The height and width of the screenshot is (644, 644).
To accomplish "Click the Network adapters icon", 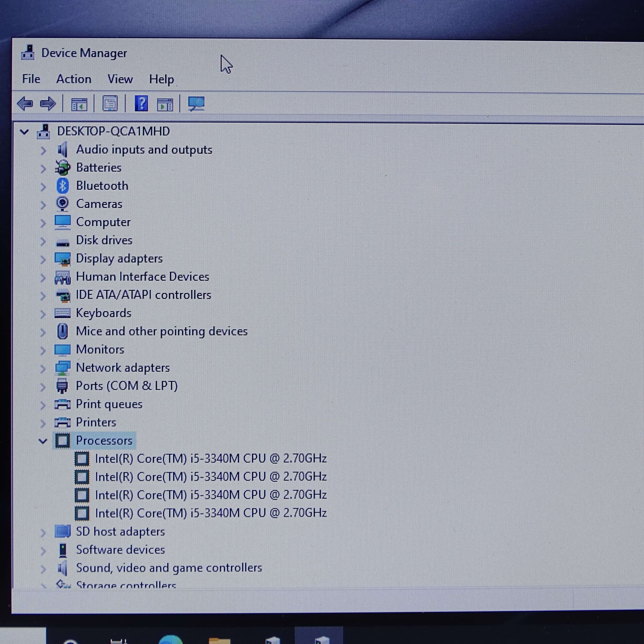I will tap(63, 368).
